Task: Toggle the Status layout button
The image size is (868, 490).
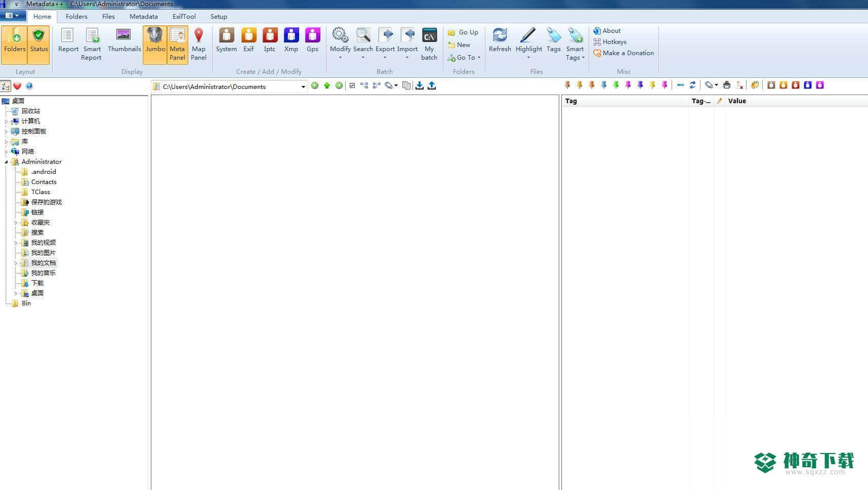Action: pos(39,44)
